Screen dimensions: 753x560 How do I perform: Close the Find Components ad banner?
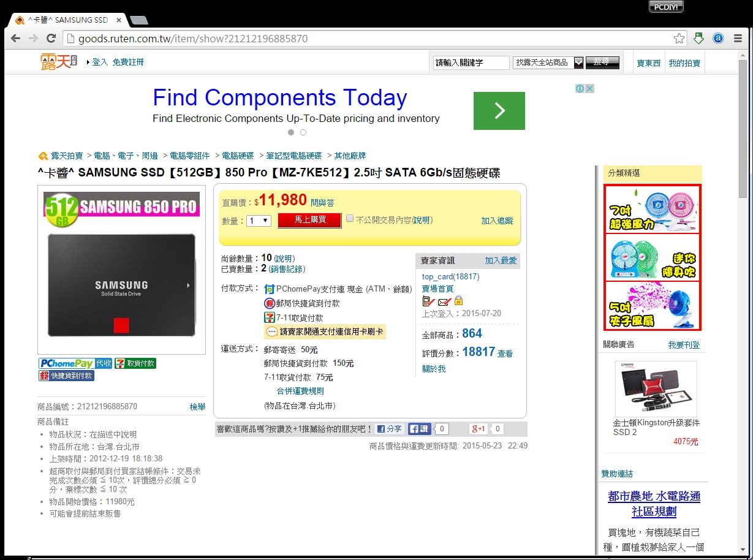point(589,89)
